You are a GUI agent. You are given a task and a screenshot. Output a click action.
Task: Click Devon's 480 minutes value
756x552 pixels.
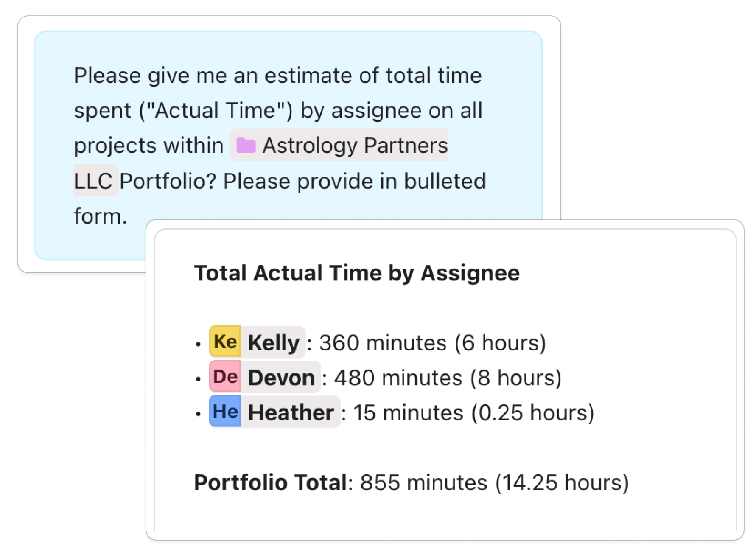pyautogui.click(x=398, y=378)
